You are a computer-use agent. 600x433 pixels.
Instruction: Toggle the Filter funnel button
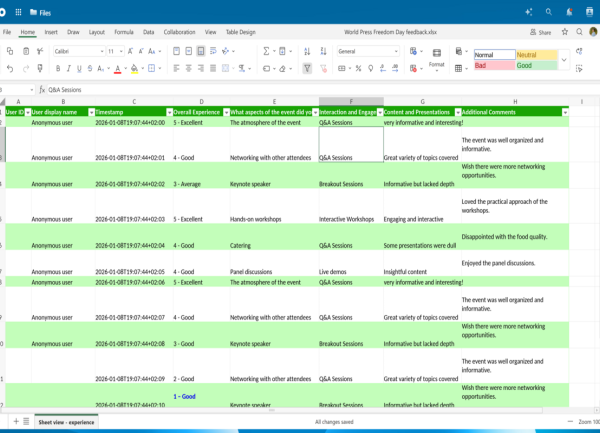pos(307,68)
